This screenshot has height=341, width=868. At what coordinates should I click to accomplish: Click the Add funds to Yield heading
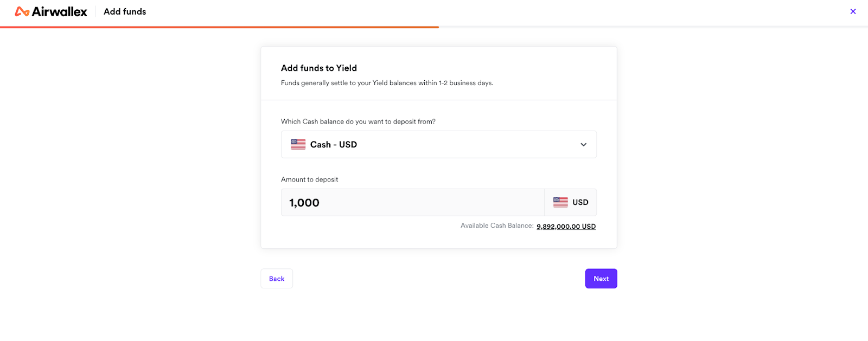coord(319,68)
